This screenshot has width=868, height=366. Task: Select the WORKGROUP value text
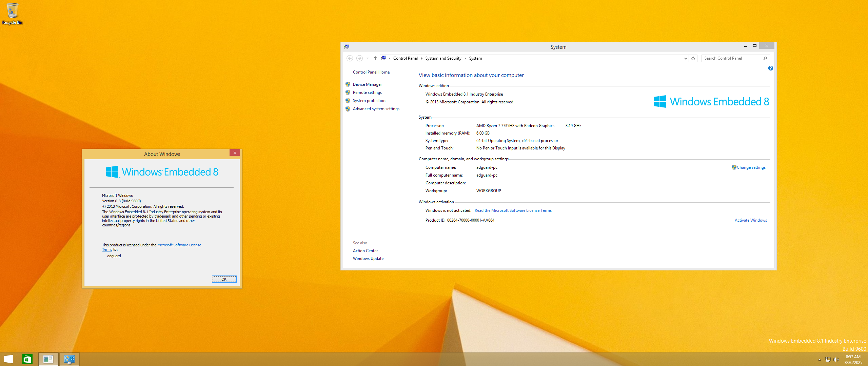click(x=489, y=191)
